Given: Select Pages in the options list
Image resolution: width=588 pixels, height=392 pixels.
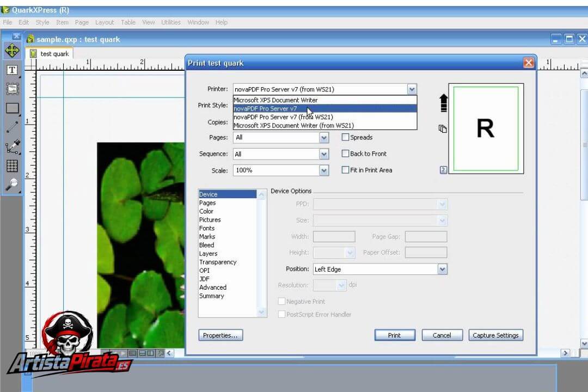Looking at the screenshot, I should [x=227, y=203].
